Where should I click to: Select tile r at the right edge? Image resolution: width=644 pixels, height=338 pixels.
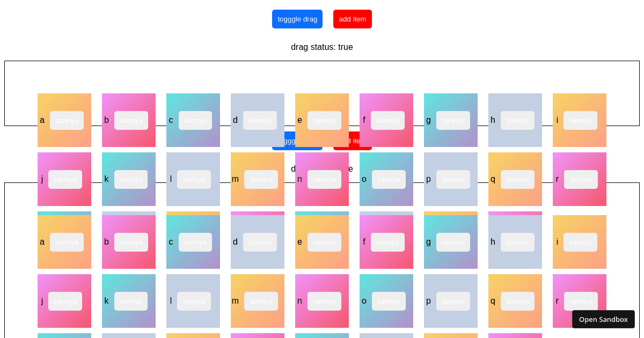(557, 179)
